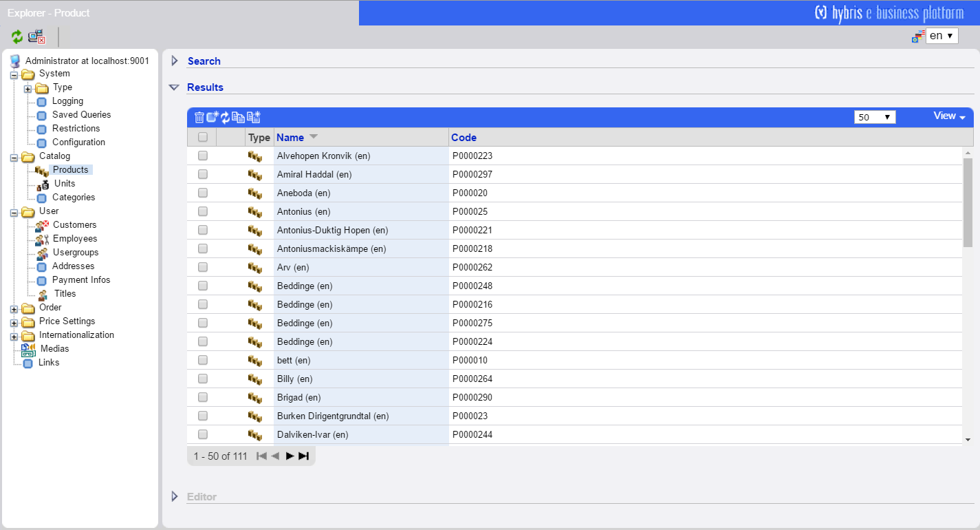Check the Brigad row checkbox

(203, 397)
